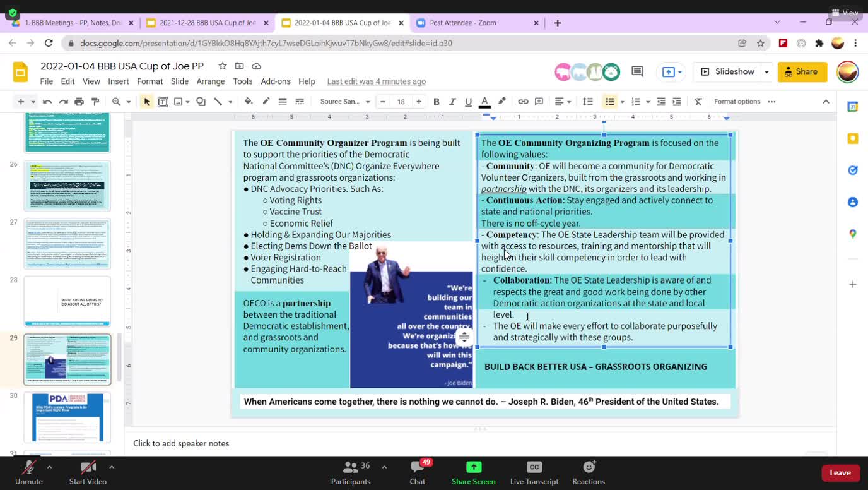Open Format options

(737, 102)
